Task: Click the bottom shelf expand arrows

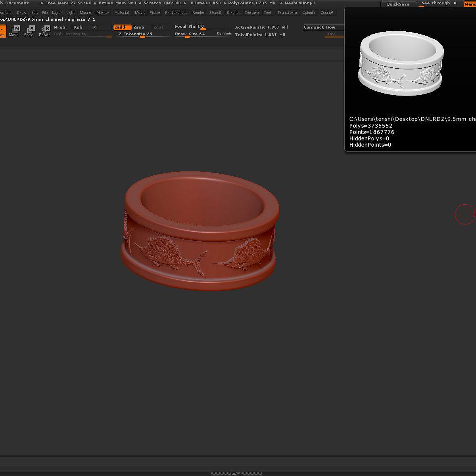Action: click(236, 473)
